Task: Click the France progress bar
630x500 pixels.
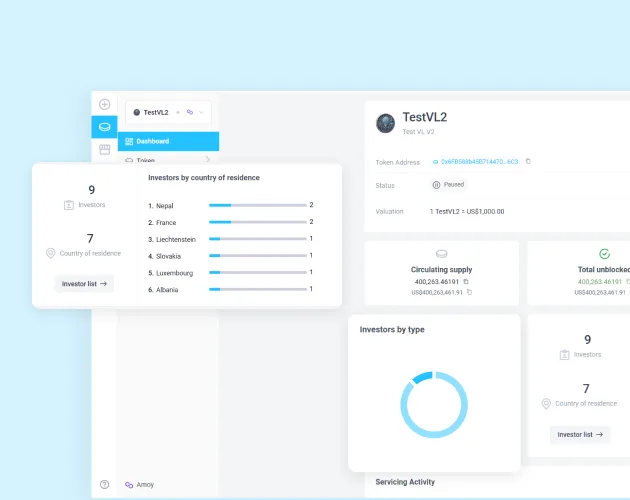Action: click(x=258, y=222)
